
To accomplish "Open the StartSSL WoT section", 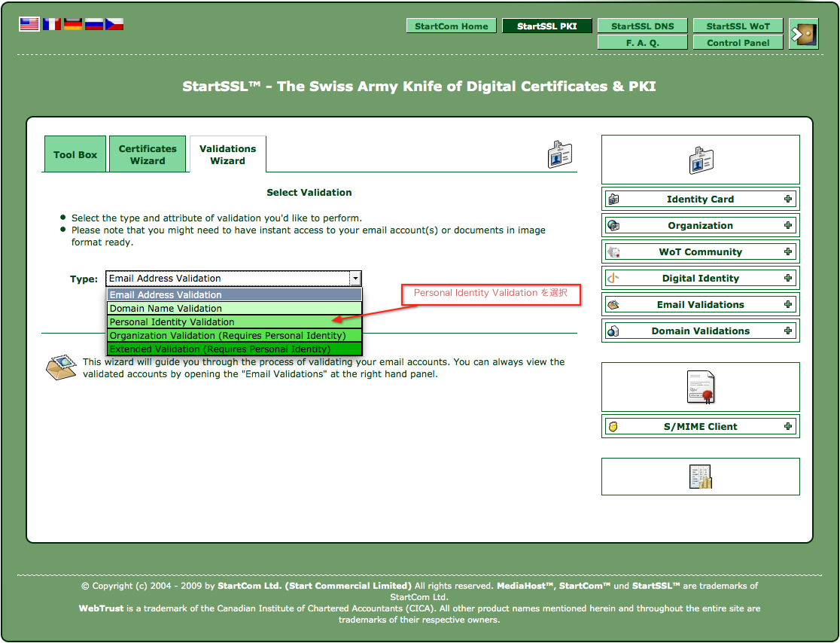I will [738, 26].
